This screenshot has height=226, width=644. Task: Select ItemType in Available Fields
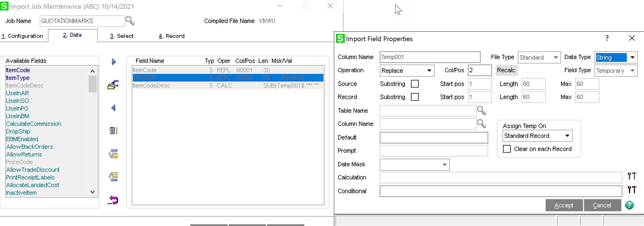click(18, 78)
